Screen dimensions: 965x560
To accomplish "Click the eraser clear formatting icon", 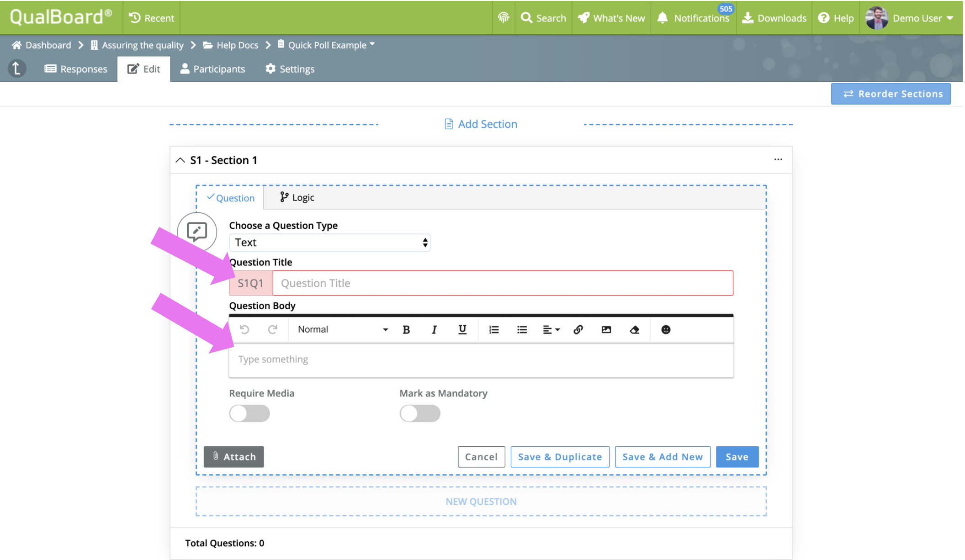I will click(634, 330).
